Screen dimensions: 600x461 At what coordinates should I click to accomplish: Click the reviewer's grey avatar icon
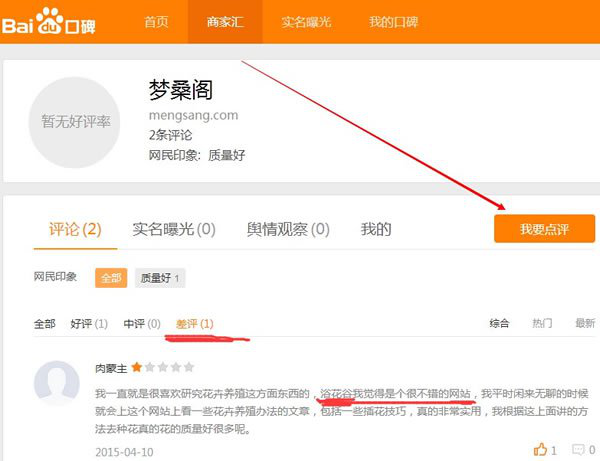point(57,384)
